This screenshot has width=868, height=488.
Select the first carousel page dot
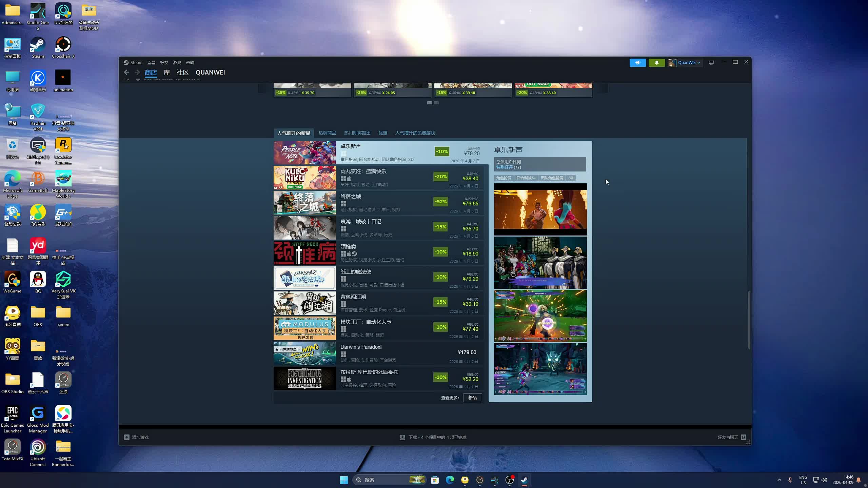tap(430, 103)
